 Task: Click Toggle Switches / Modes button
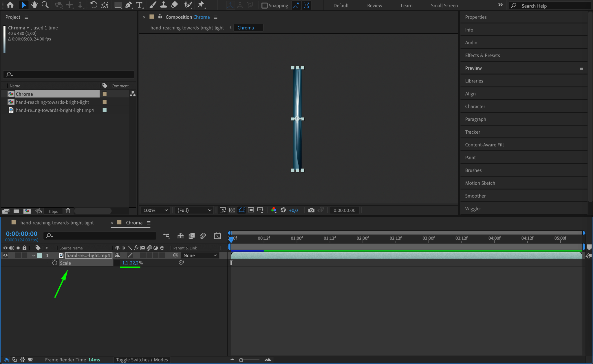coord(142,360)
